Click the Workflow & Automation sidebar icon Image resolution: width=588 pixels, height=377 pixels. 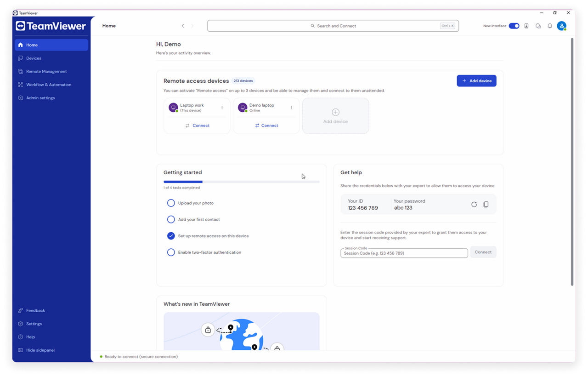20,85
